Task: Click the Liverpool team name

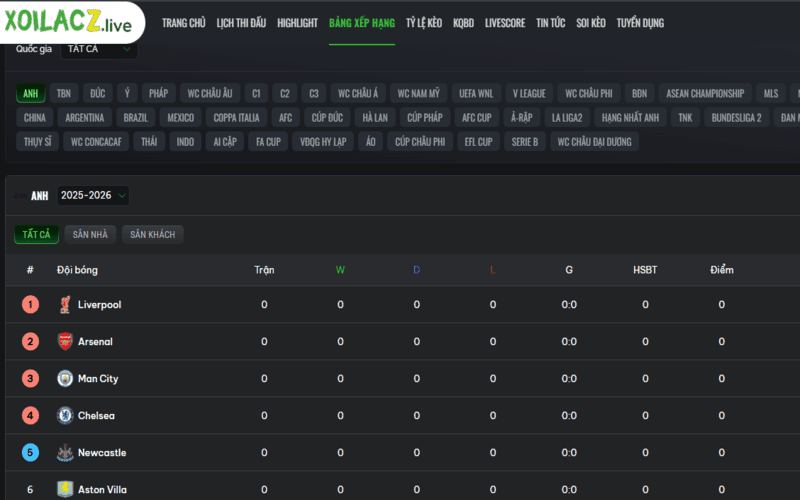Action: (x=99, y=305)
